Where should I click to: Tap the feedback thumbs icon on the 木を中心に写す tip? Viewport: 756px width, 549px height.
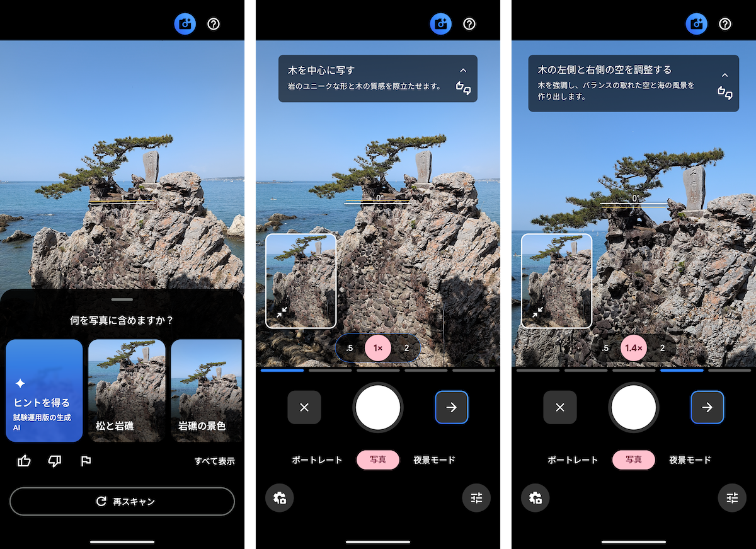[463, 89]
